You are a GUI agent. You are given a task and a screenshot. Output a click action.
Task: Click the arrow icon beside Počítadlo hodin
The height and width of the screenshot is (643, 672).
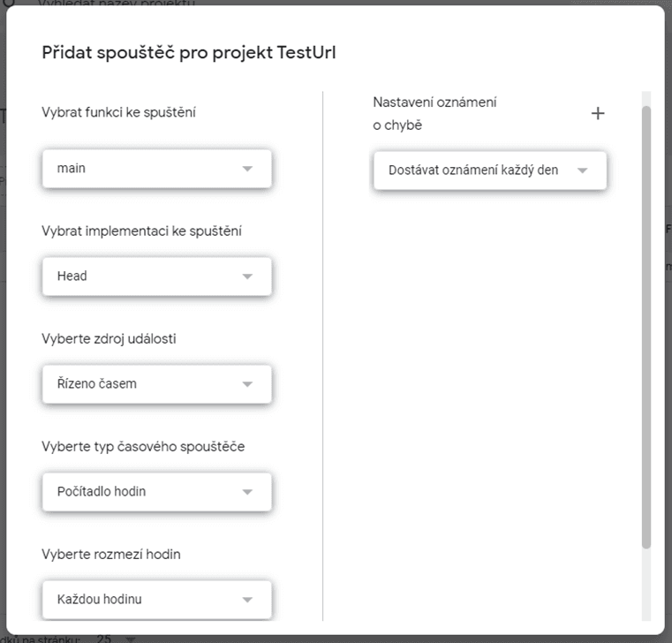(x=247, y=492)
